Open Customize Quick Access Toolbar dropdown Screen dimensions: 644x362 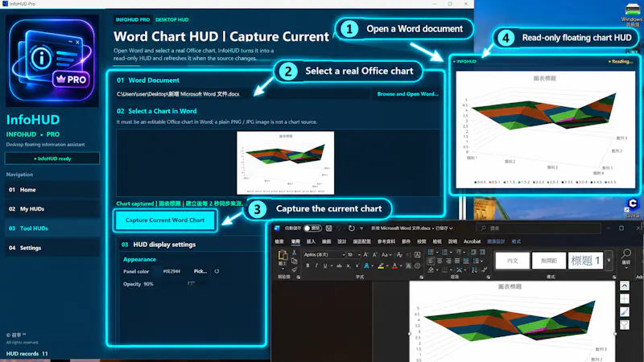pyautogui.click(x=361, y=228)
